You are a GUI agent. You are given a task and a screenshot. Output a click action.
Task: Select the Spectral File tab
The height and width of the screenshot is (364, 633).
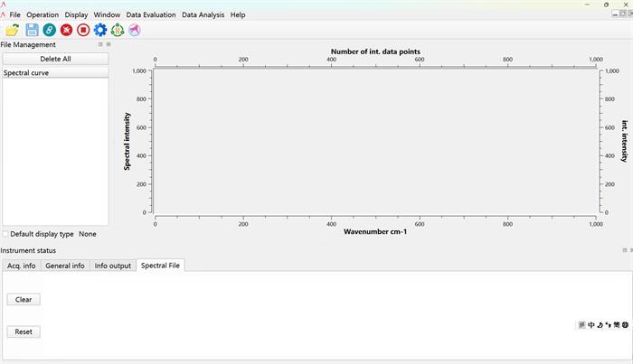(160, 266)
